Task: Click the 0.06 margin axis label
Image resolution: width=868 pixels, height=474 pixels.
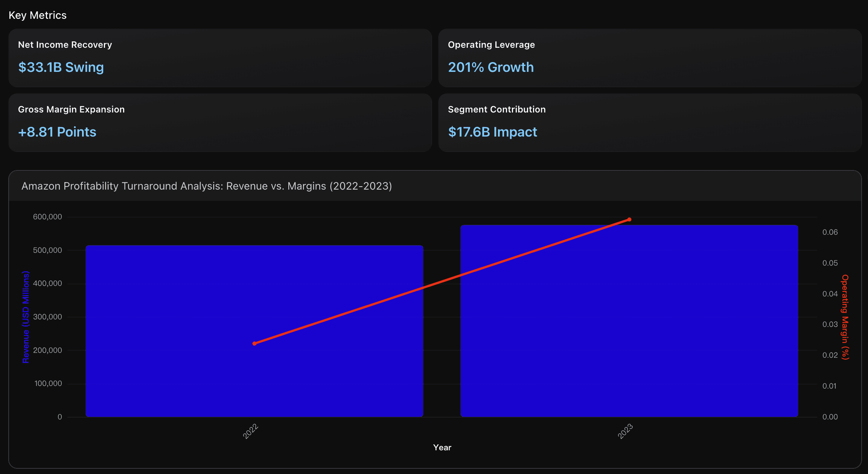Action: 830,232
